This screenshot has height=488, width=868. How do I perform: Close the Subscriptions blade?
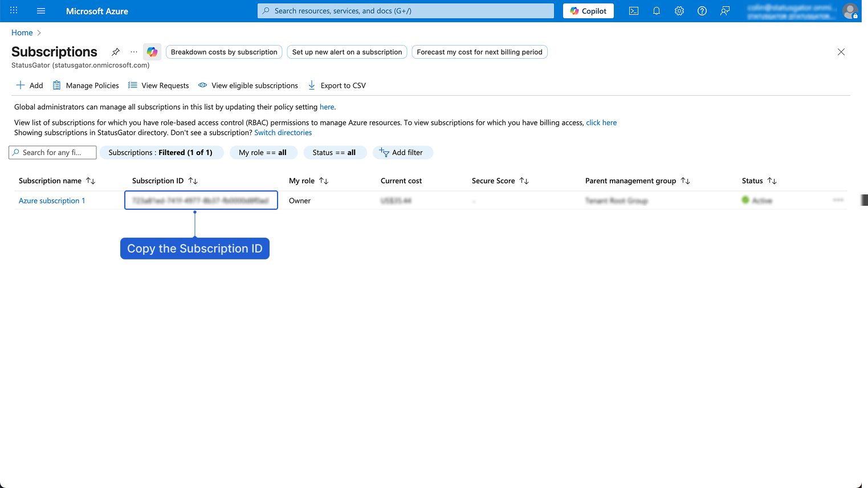click(x=841, y=52)
